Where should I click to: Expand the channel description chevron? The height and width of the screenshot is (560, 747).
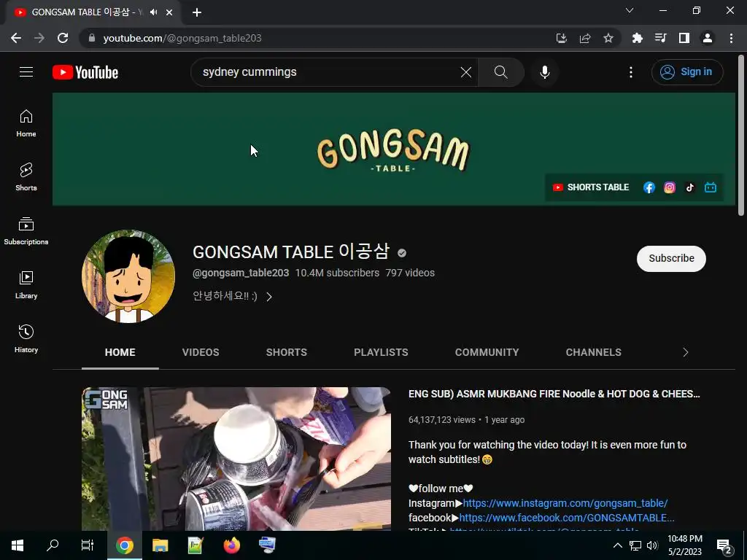269,297
